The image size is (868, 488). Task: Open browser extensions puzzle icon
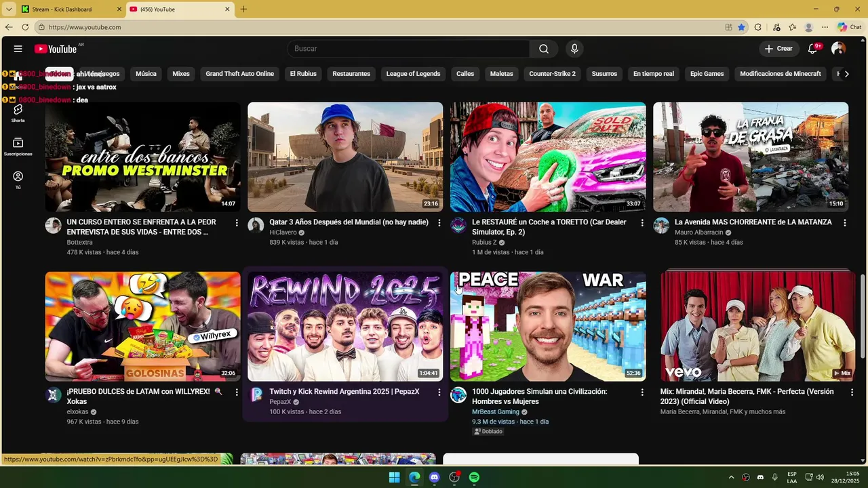(757, 27)
